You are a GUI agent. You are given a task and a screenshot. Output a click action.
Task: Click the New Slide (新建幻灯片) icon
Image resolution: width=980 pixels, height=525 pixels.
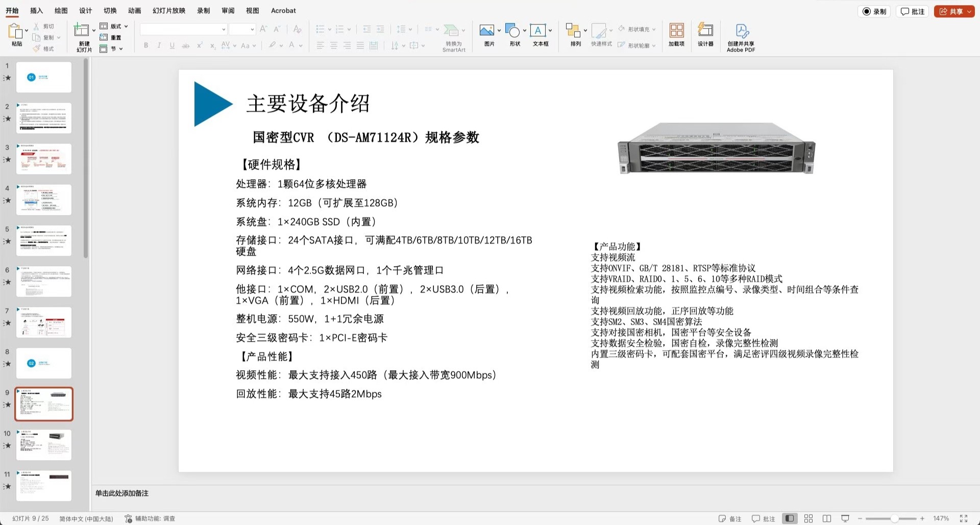pos(81,30)
